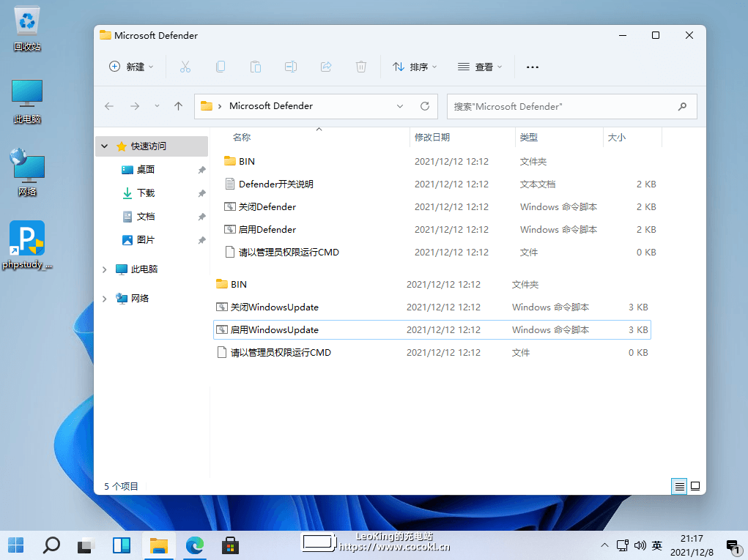This screenshot has width=748, height=560.
Task: Unpin 文档 using its pin icon
Action: click(201, 217)
